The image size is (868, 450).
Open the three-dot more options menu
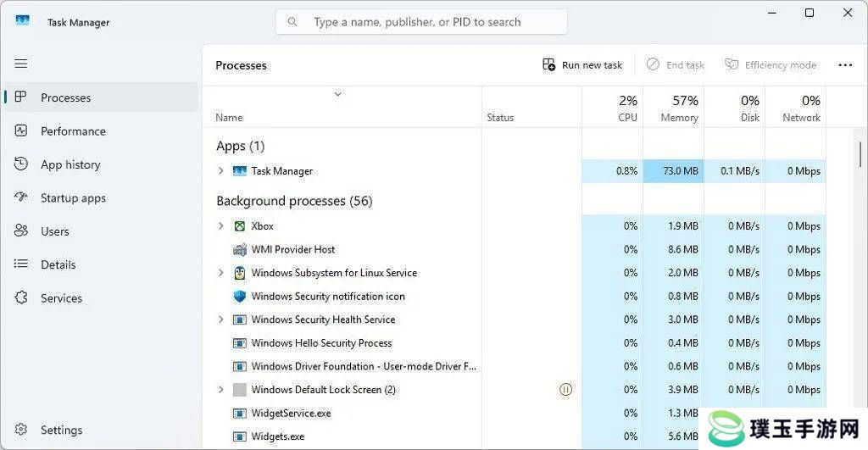point(845,65)
